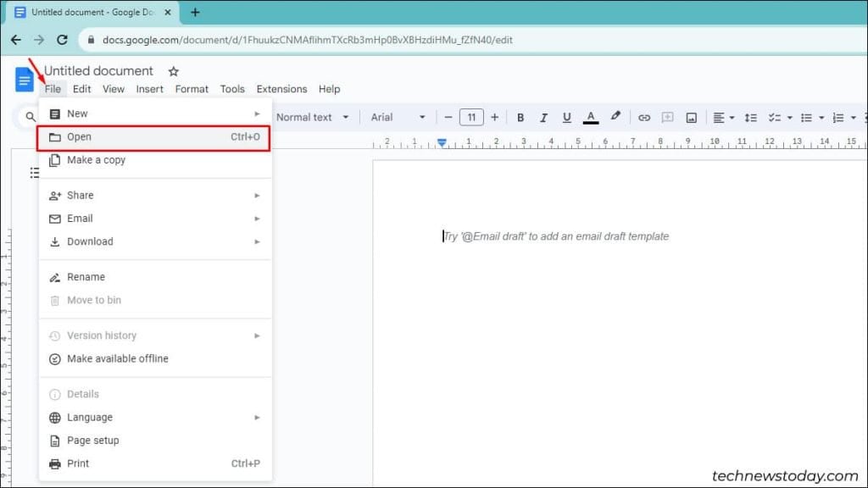Expand the Language submenu
Screen dimensions: 868x488
155,418
